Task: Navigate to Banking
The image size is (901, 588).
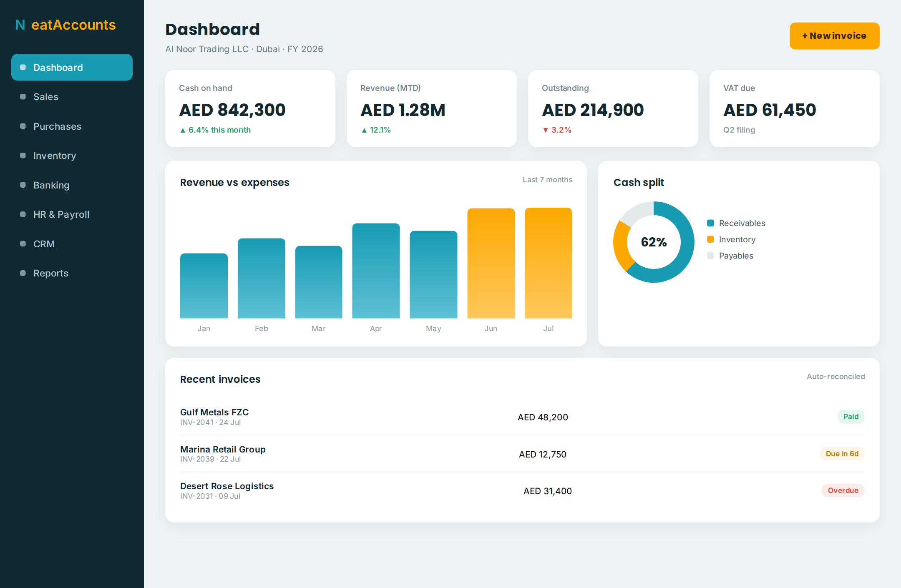Action: [72, 185]
